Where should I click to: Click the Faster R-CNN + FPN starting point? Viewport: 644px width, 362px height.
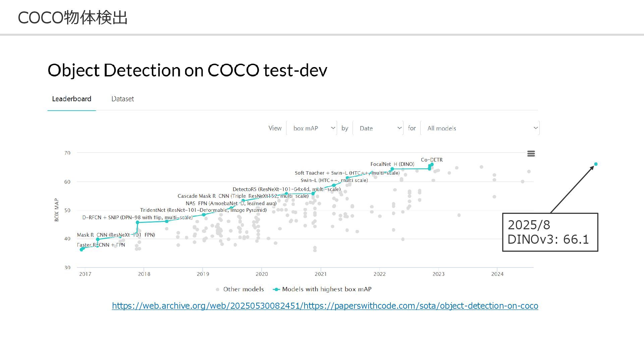pos(82,249)
